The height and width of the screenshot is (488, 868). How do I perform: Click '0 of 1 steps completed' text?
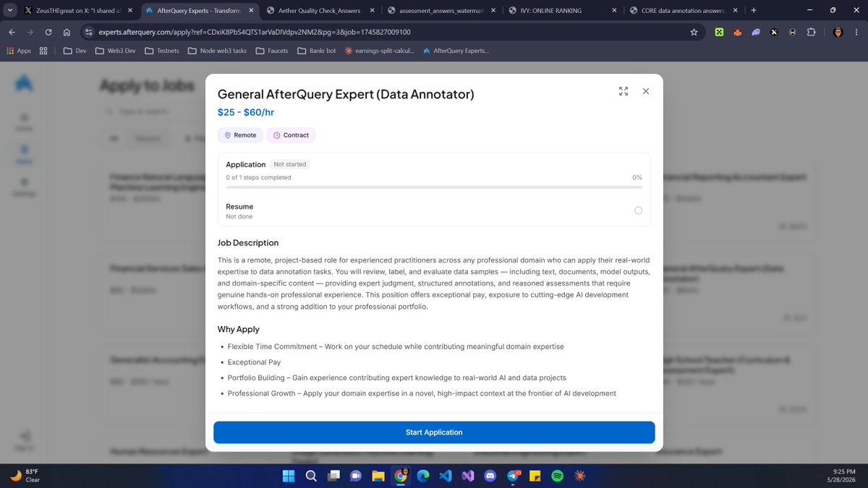point(258,177)
